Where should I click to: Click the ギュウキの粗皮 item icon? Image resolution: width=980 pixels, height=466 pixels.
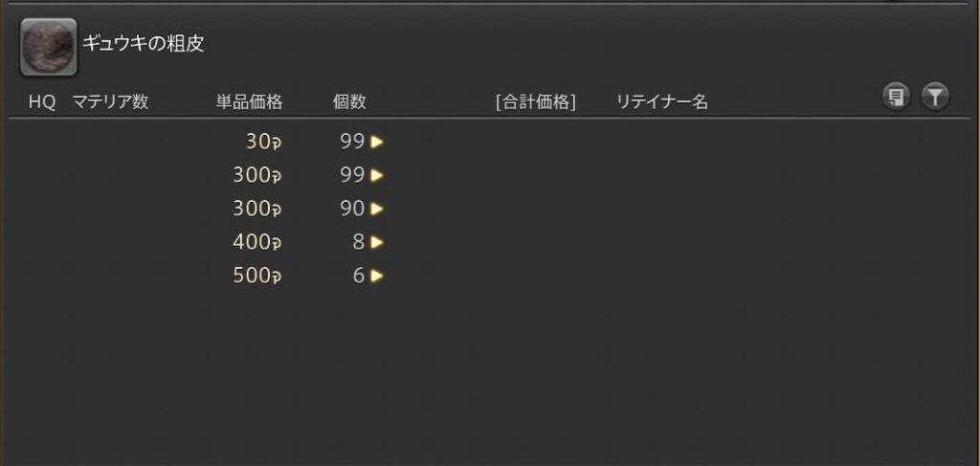click(x=49, y=47)
